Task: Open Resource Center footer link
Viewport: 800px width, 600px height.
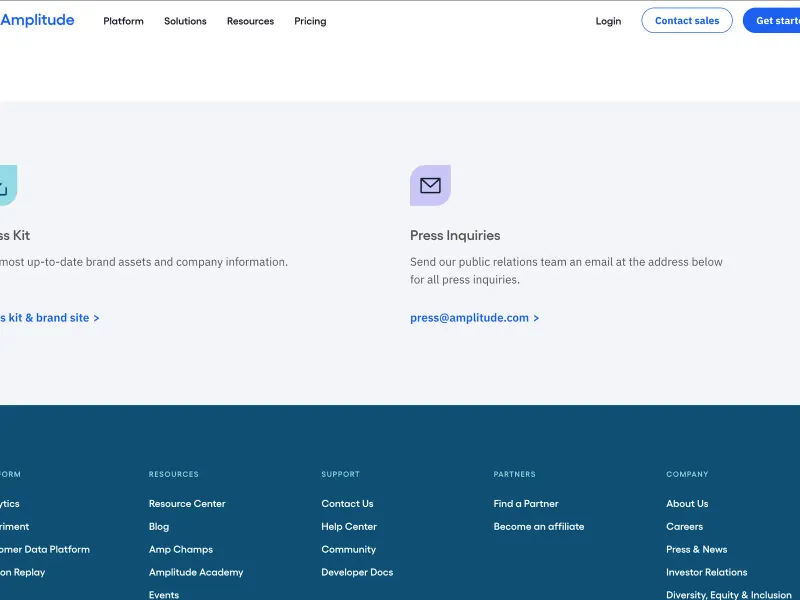Action: pyautogui.click(x=187, y=504)
